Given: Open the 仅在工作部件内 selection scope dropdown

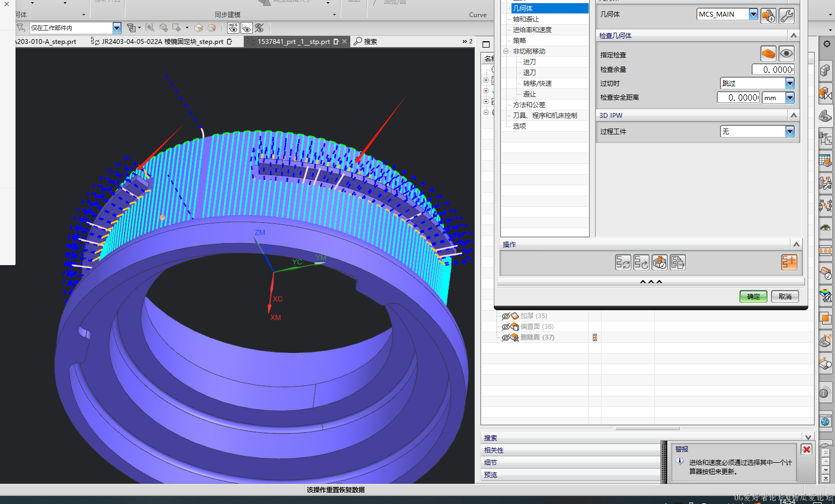Looking at the screenshot, I should [116, 28].
